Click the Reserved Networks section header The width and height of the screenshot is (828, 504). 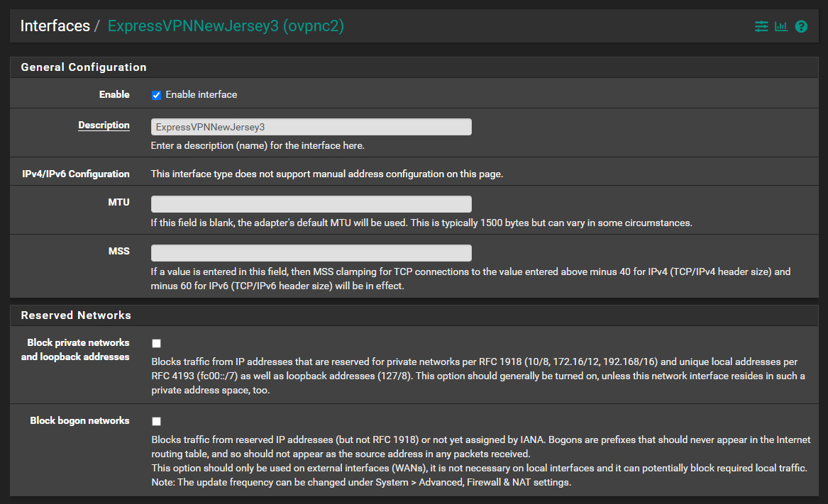[414, 315]
